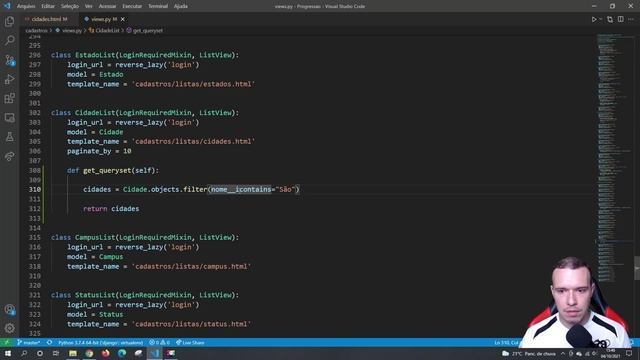The image size is (640, 360).
Task: Open the VS Code app icon menu
Action: click(7, 6)
